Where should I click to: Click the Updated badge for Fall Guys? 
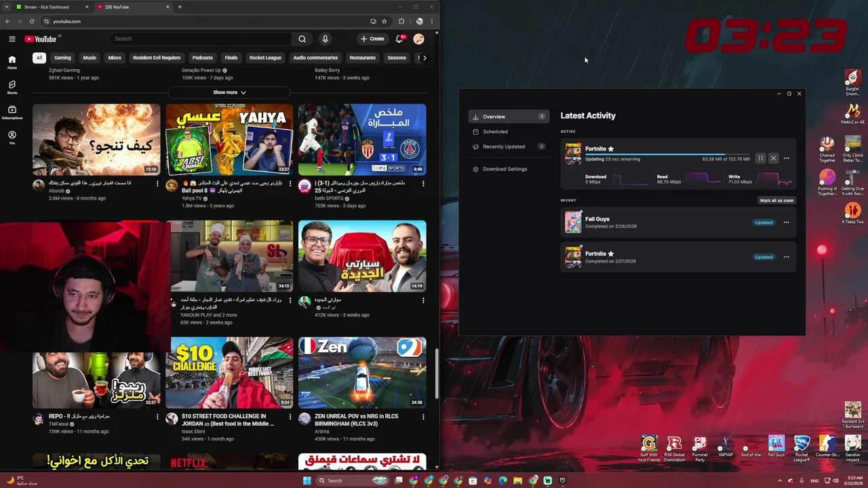[764, 222]
